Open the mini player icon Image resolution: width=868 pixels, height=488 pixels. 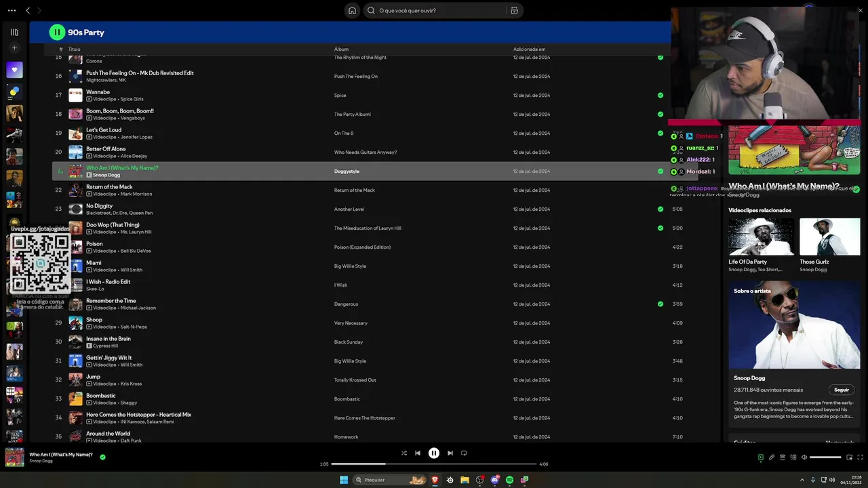click(849, 457)
